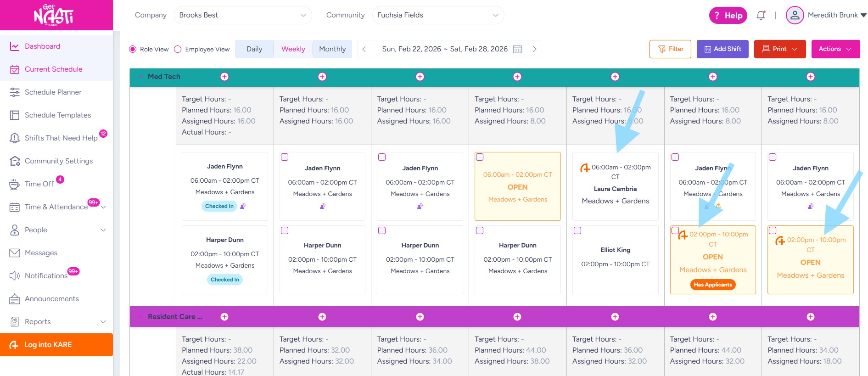Click the Filter button
The width and height of the screenshot is (868, 376).
coord(670,49)
